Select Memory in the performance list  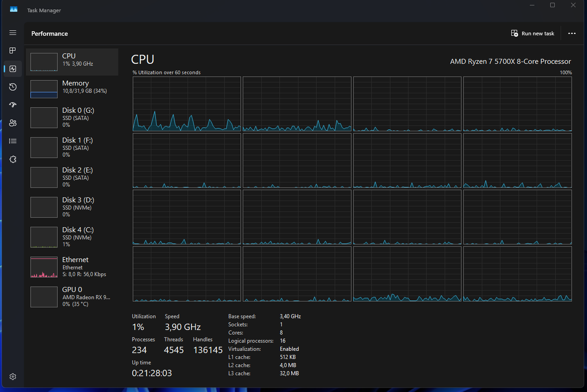(x=72, y=89)
